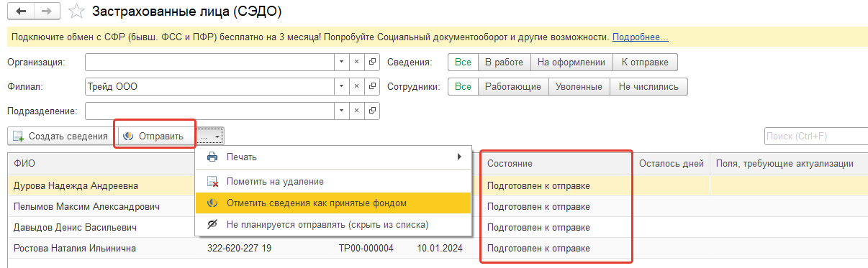
Task: Clear the Организация field
Action: (x=356, y=63)
